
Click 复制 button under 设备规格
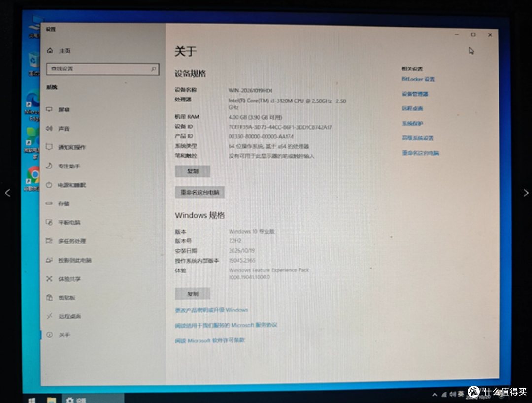point(193,171)
